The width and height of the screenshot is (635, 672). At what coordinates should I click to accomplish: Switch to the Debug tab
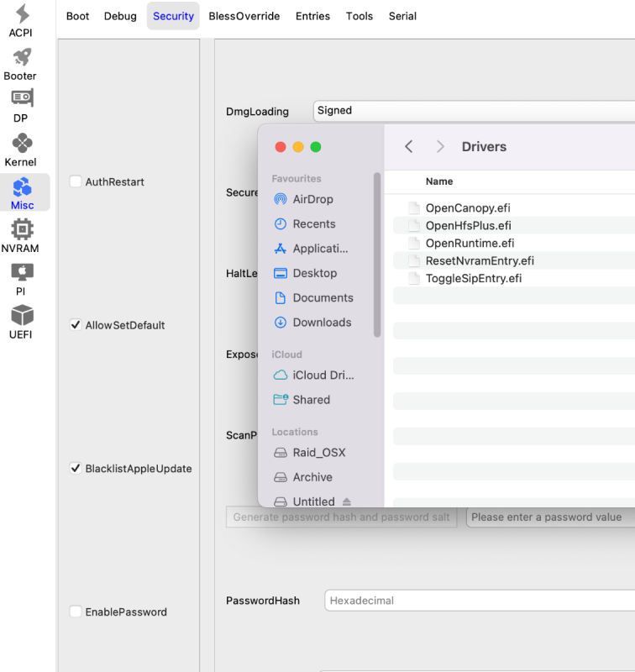point(120,16)
